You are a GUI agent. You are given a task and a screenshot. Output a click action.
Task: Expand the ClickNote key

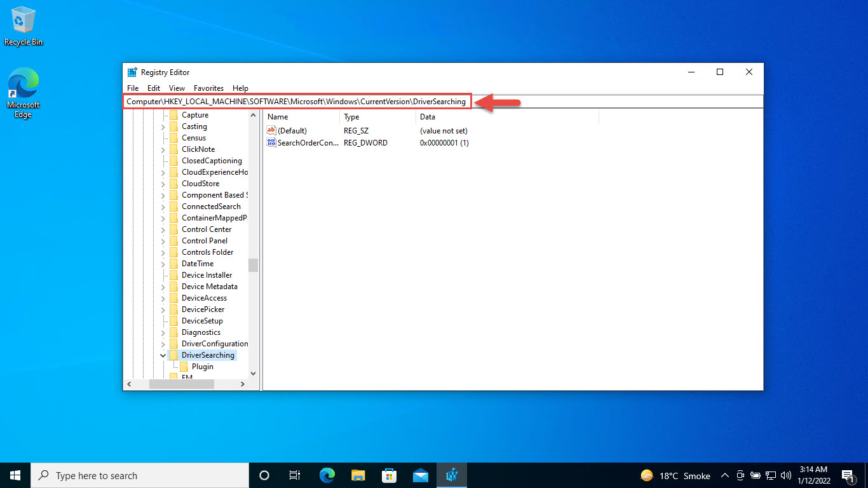163,149
